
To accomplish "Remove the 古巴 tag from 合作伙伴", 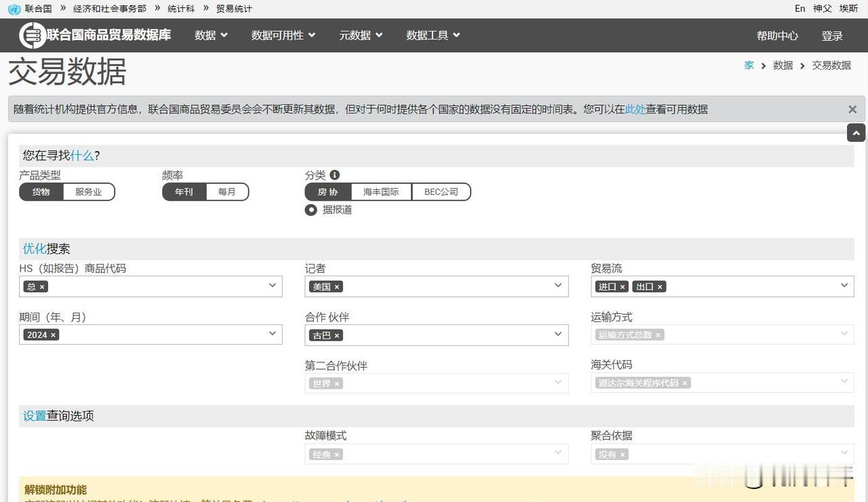I will tap(337, 335).
